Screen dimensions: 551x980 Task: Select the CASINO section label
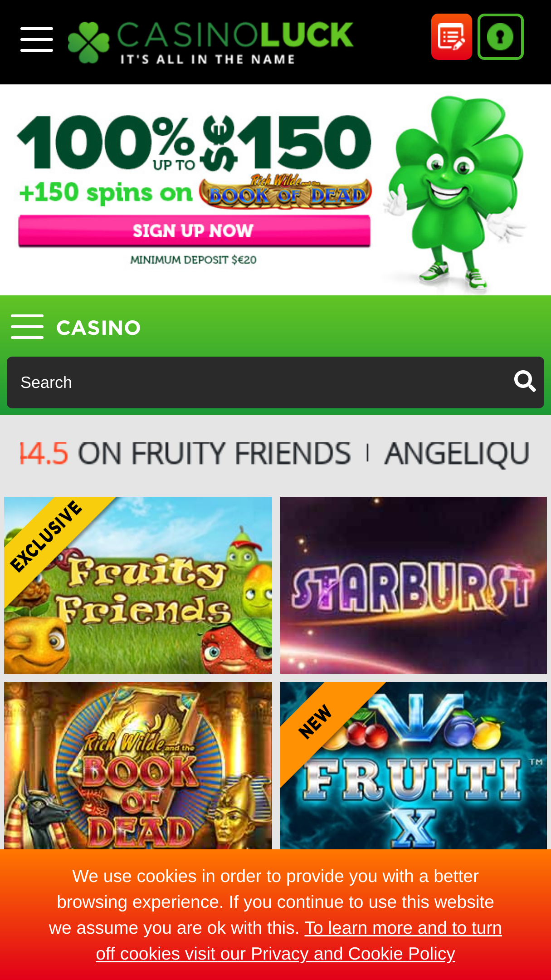(x=98, y=328)
